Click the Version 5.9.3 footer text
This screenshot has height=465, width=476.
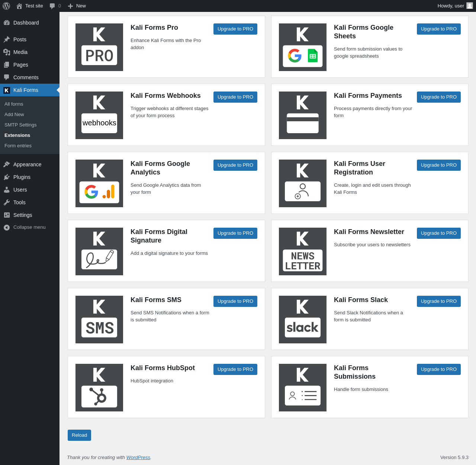coord(454,458)
